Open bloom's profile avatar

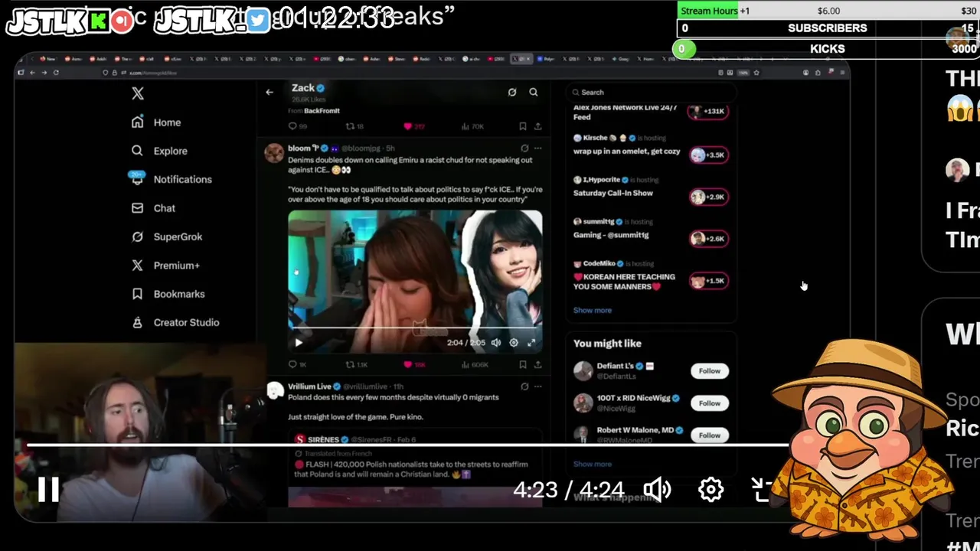tap(274, 153)
